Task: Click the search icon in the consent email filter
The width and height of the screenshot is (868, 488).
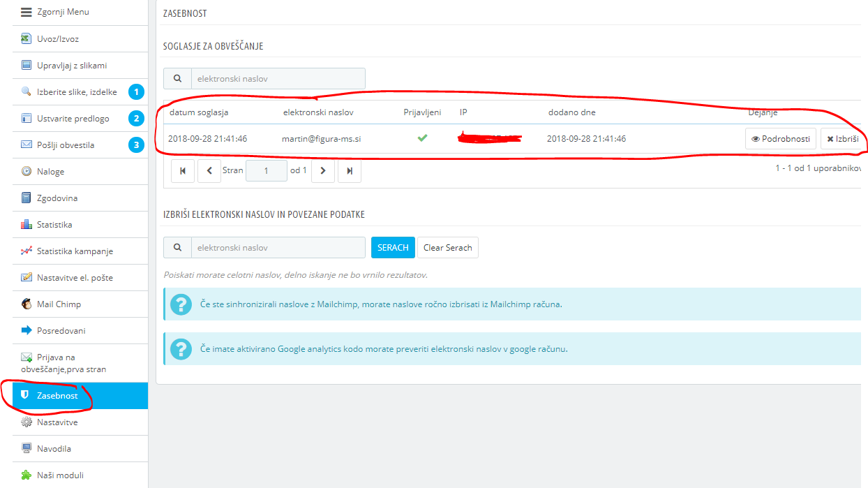Action: [177, 79]
